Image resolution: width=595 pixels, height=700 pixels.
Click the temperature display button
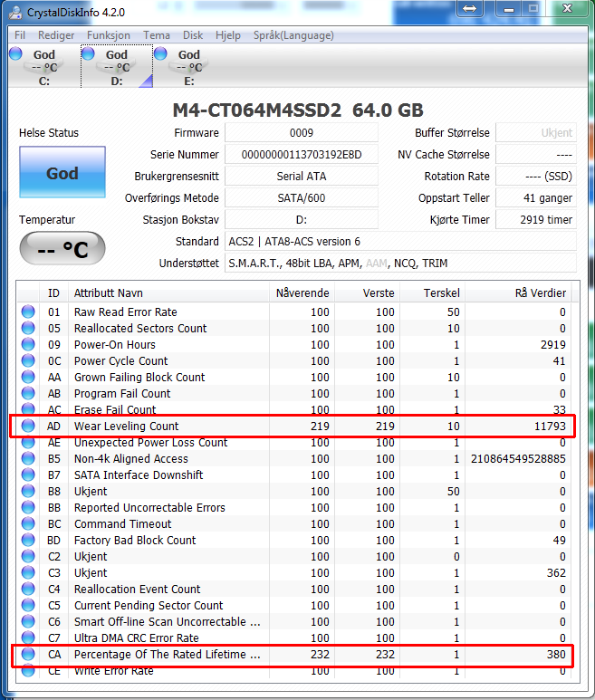62,248
